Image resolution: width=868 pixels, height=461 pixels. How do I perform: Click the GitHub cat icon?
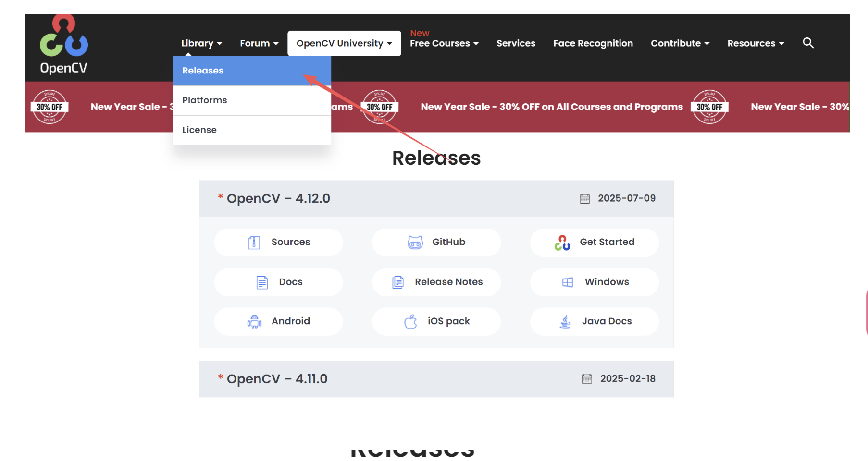click(x=415, y=243)
